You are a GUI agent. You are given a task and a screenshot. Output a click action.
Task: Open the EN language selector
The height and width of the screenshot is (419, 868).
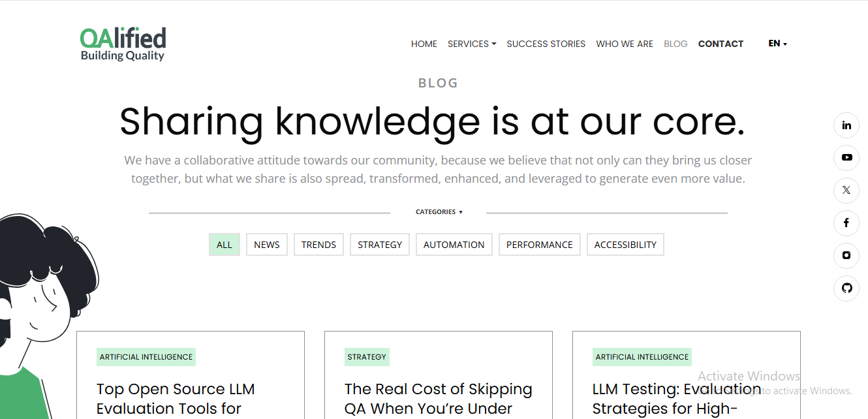click(x=777, y=44)
